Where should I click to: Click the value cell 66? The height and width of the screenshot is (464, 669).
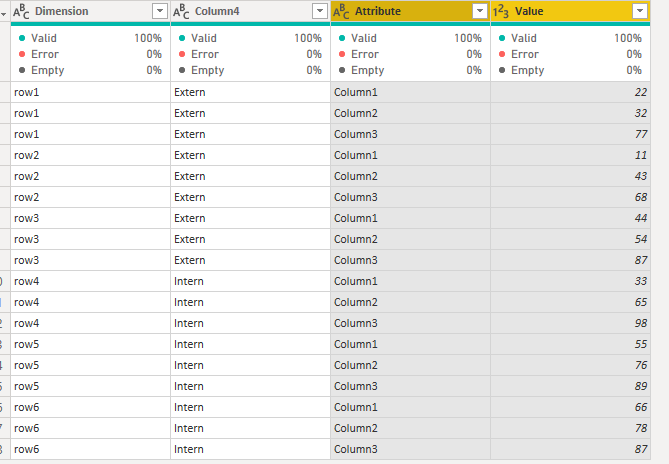click(570, 407)
